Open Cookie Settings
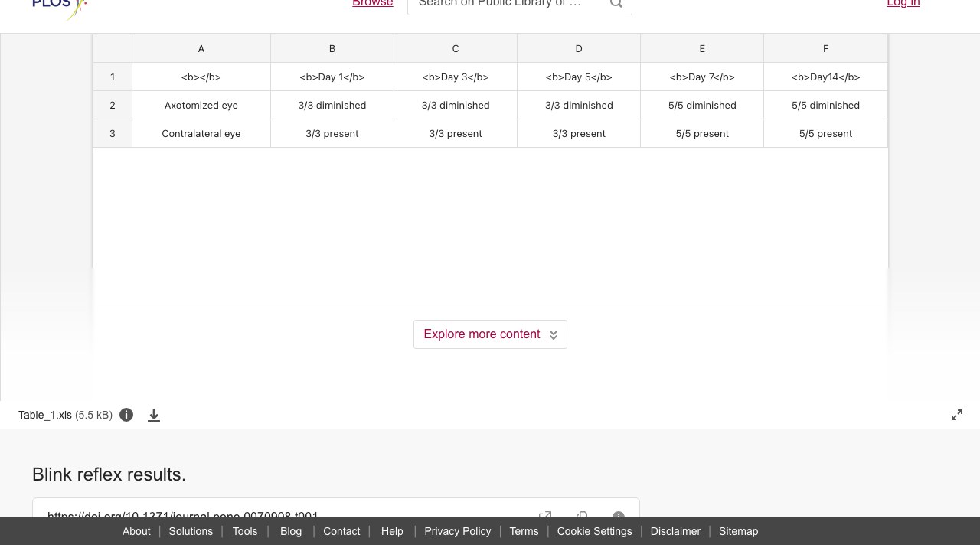The height and width of the screenshot is (551, 980). pos(594,531)
